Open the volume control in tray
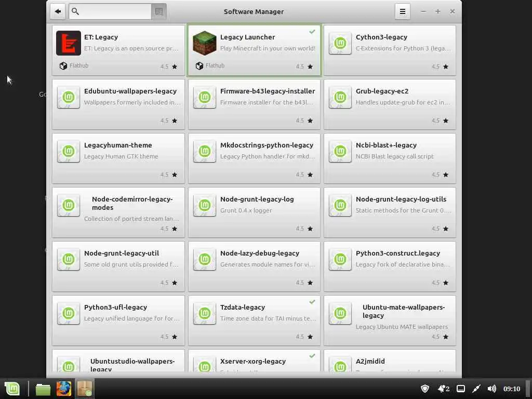 coord(491,389)
